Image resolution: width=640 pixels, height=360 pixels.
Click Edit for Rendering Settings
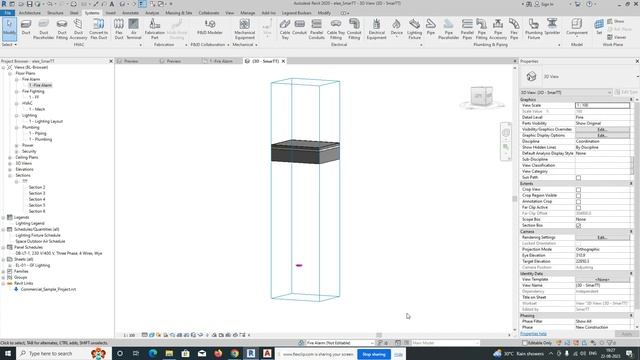point(602,237)
